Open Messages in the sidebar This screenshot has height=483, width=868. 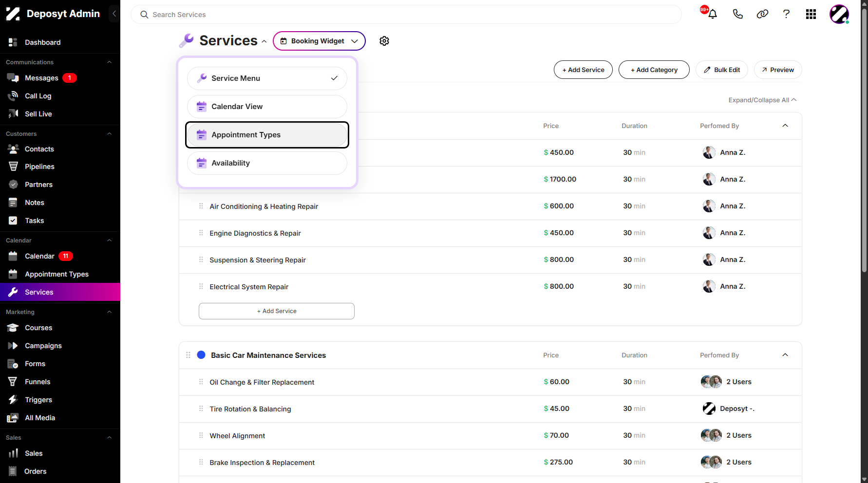[x=42, y=78]
